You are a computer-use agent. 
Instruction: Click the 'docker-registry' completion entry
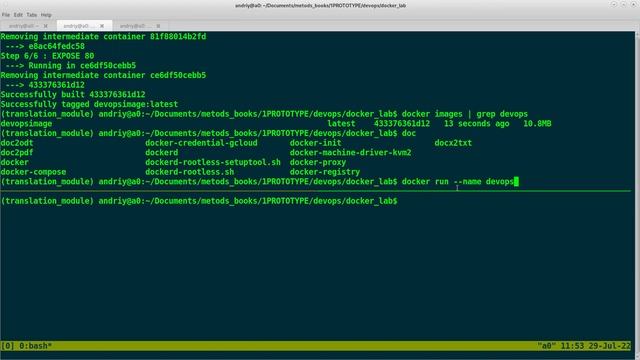[x=325, y=172]
